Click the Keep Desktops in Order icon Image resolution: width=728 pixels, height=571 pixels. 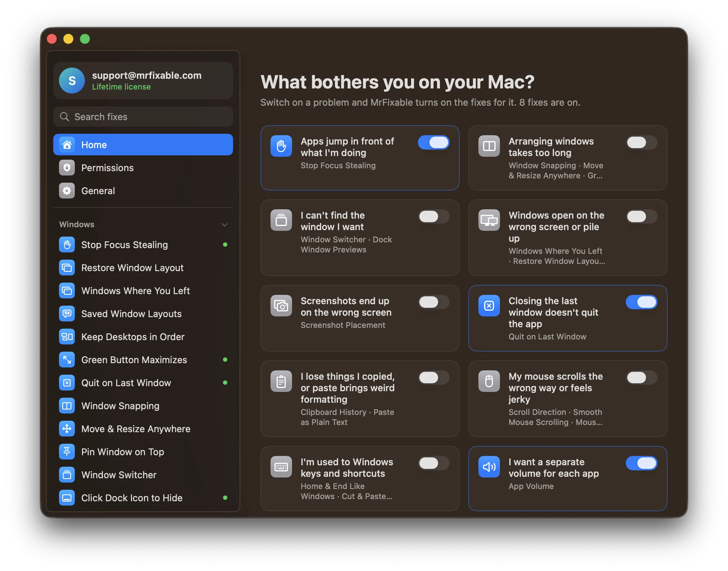click(x=67, y=337)
